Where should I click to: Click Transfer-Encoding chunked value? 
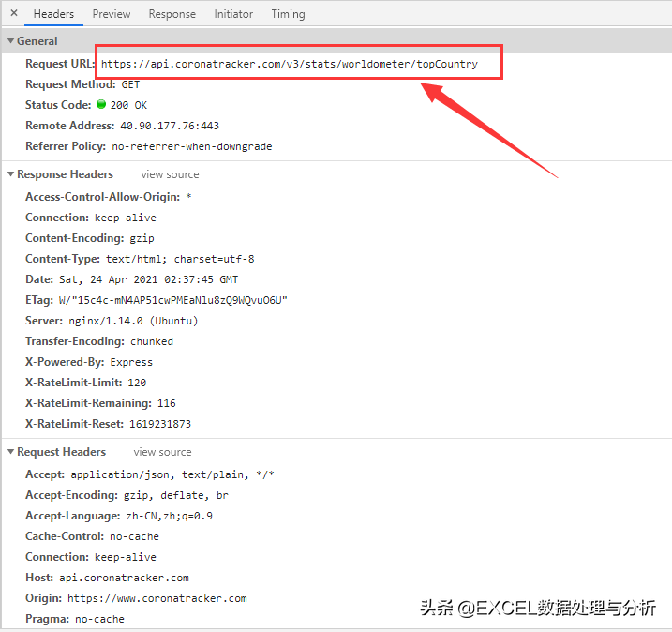click(x=152, y=341)
